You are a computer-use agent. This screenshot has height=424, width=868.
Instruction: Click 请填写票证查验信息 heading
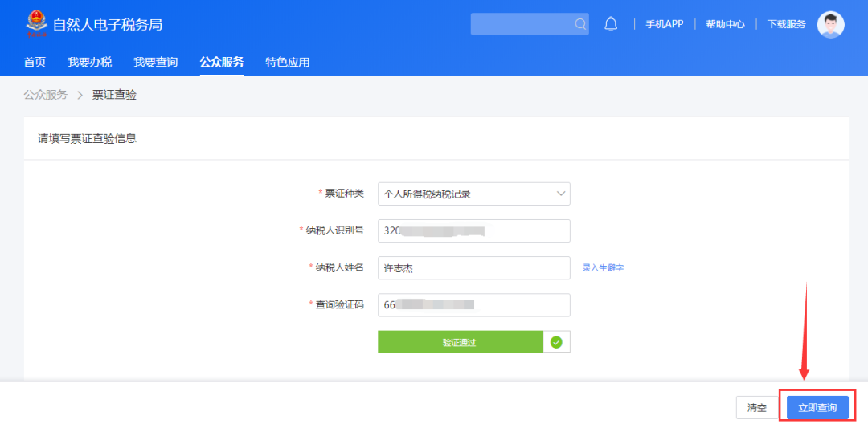point(87,138)
